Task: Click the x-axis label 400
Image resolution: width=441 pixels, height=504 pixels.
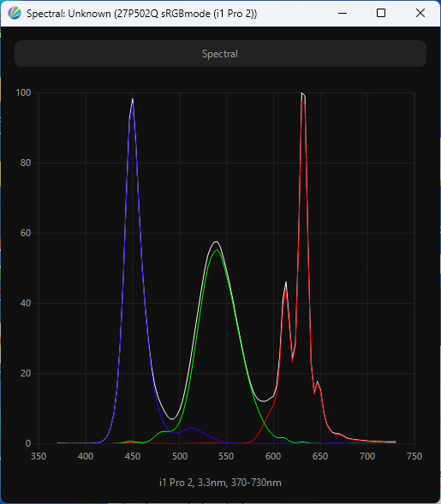Action: pyautogui.click(x=86, y=456)
